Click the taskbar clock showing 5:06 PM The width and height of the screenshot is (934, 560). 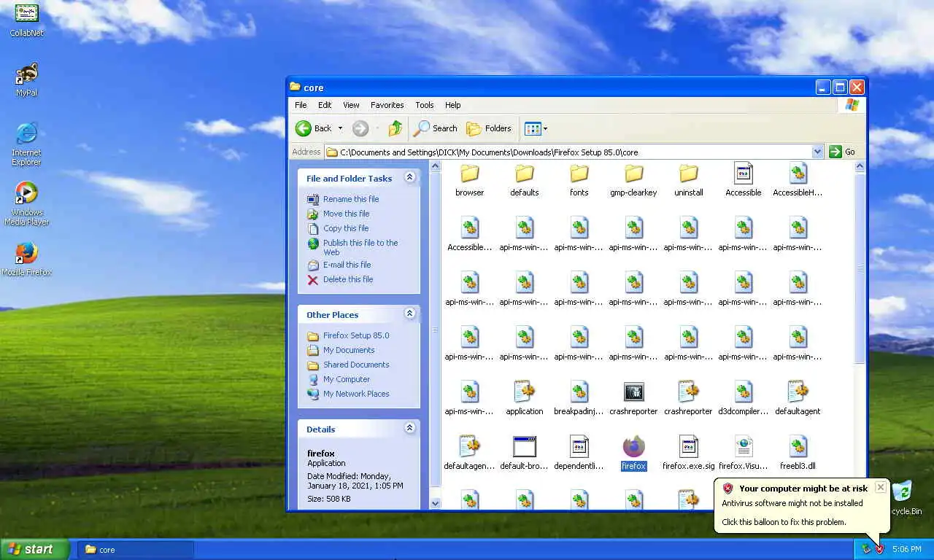click(x=906, y=549)
